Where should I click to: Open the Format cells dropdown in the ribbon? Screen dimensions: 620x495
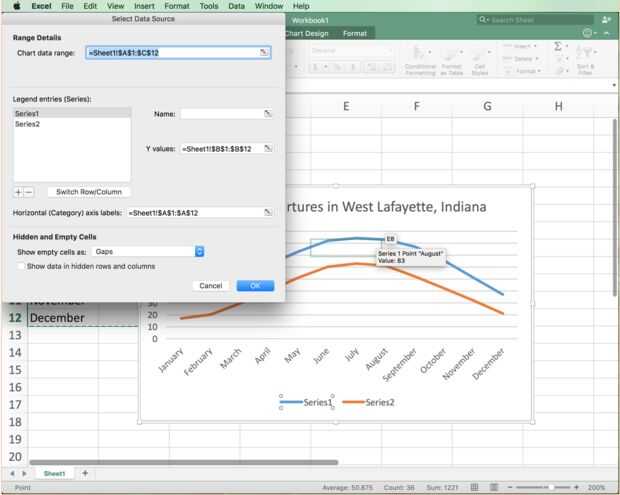pos(521,71)
